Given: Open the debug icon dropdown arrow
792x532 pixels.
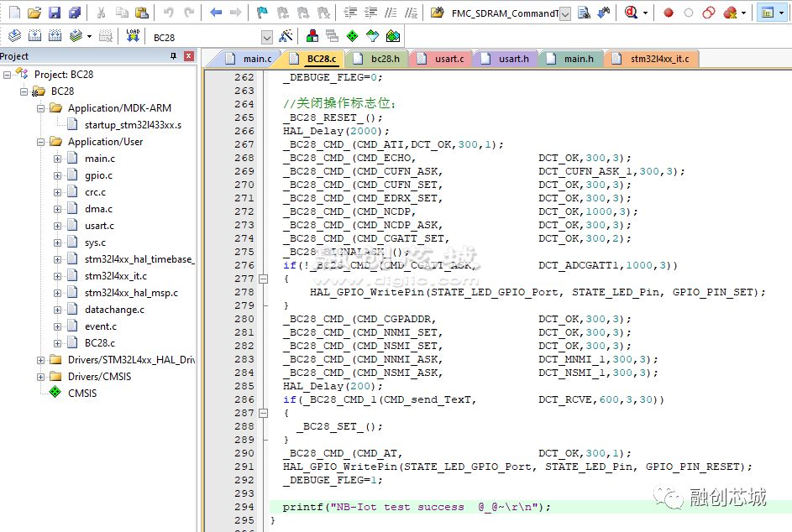Looking at the screenshot, I should tap(645, 13).
